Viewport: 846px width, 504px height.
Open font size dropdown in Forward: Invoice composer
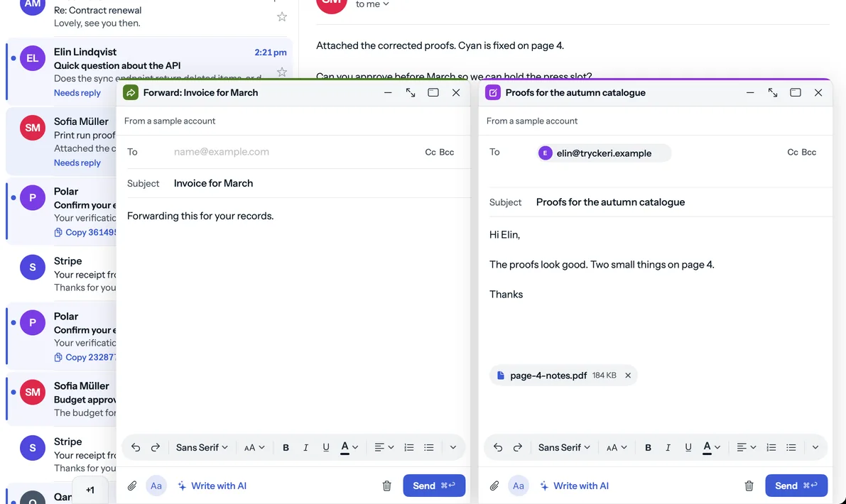pos(254,447)
